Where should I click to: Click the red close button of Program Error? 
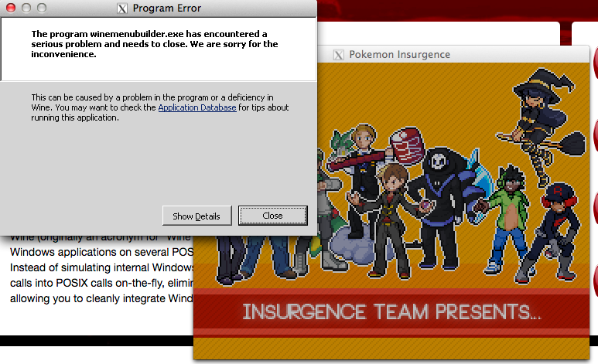coord(11,8)
